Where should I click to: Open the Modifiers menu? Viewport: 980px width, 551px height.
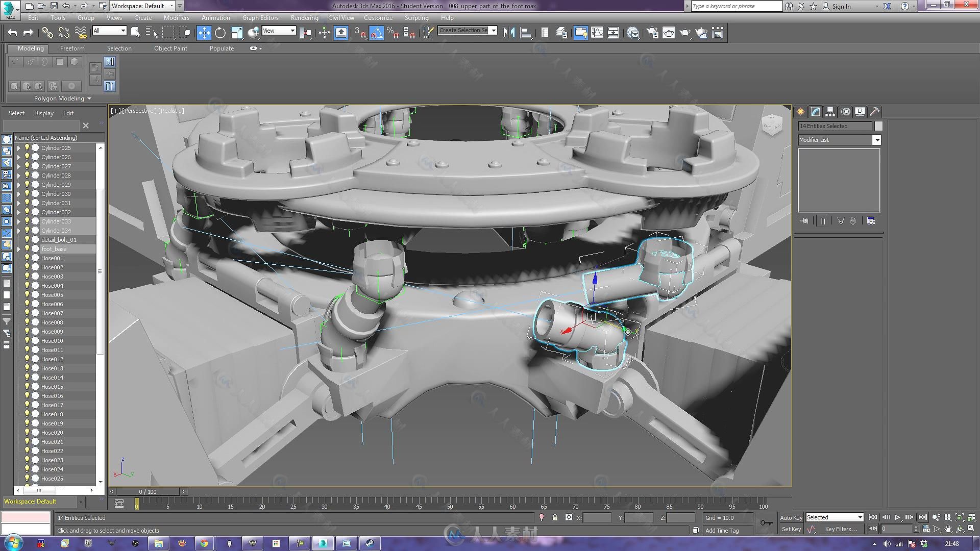click(177, 18)
